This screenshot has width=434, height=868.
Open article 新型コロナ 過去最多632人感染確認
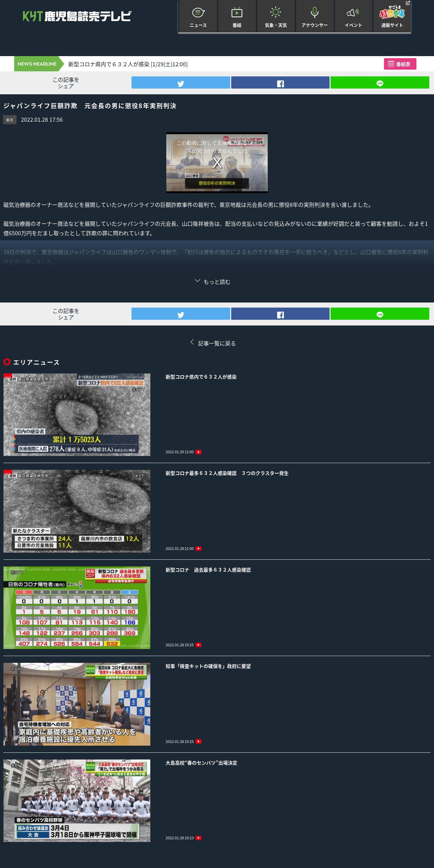click(208, 570)
